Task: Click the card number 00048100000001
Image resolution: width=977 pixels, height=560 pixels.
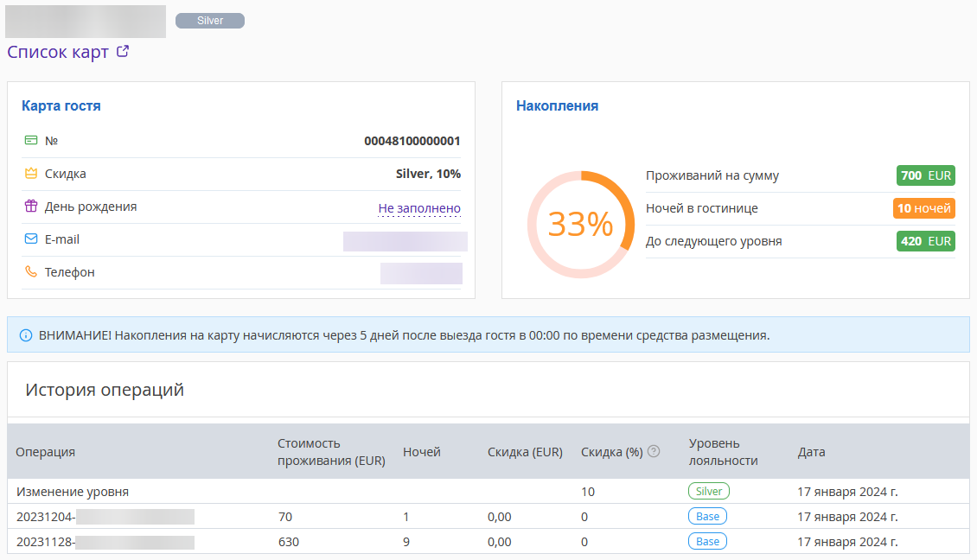Action: pyautogui.click(x=412, y=141)
